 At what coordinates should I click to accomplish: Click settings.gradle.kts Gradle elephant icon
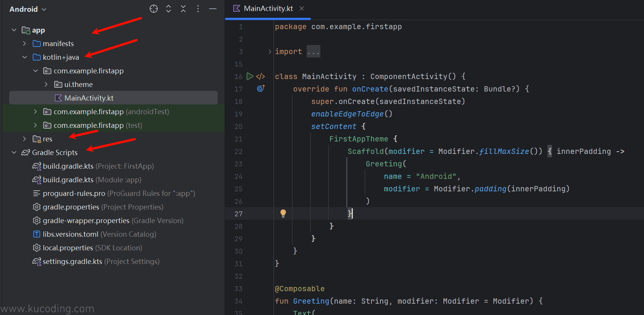(37, 261)
